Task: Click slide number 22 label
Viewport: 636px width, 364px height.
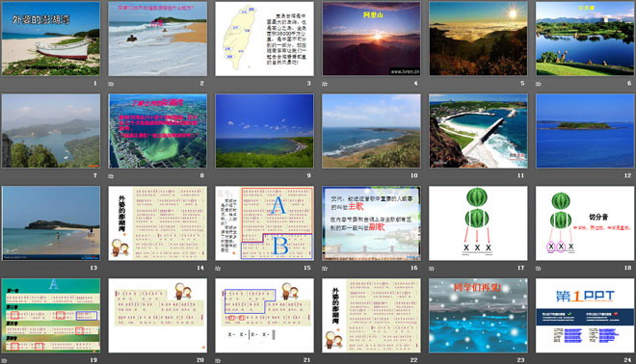Action: (413, 360)
